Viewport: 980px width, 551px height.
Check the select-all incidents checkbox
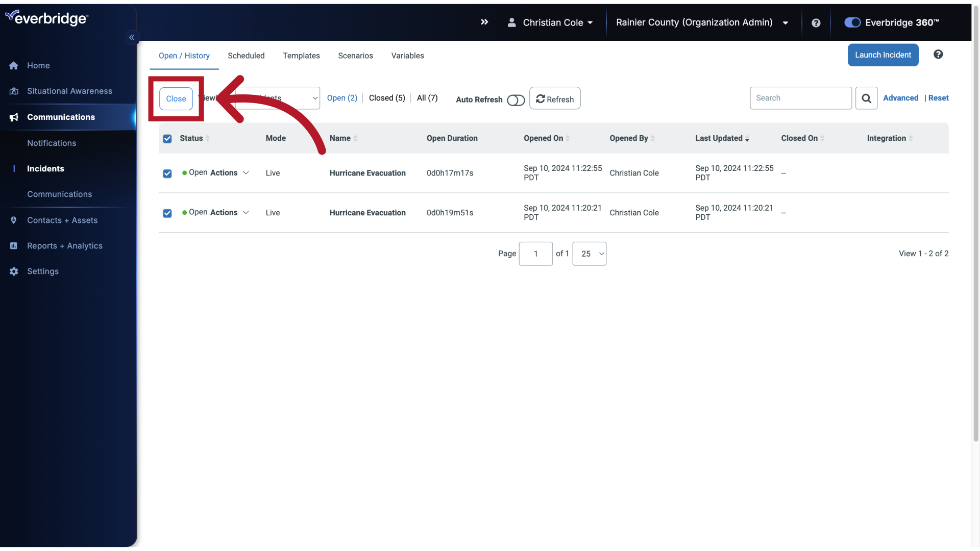pyautogui.click(x=167, y=139)
